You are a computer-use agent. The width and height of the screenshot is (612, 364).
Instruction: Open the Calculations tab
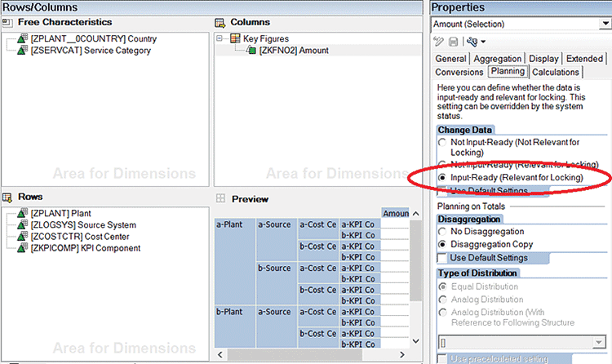click(x=556, y=73)
